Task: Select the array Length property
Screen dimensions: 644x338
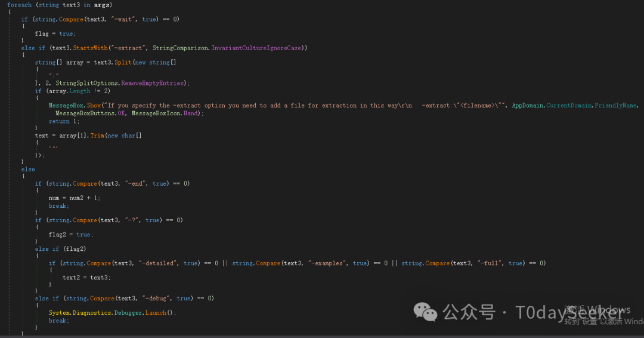Action: pyautogui.click(x=80, y=91)
